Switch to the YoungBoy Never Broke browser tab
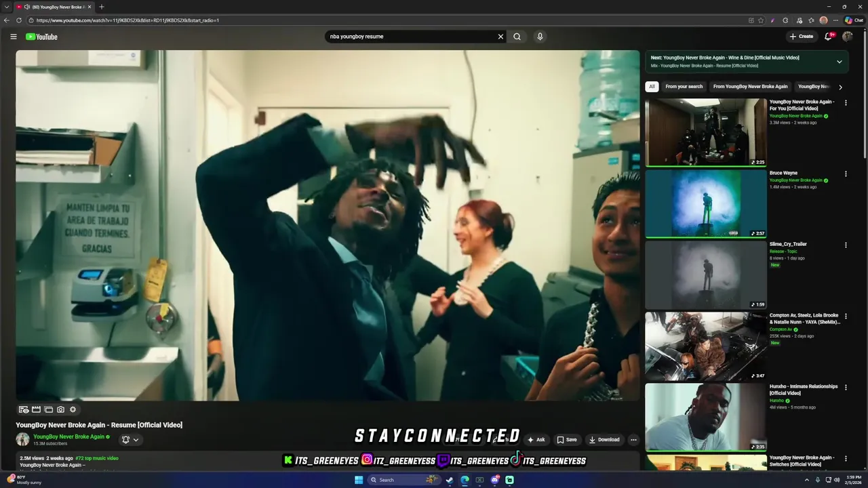868x488 pixels. [x=54, y=7]
